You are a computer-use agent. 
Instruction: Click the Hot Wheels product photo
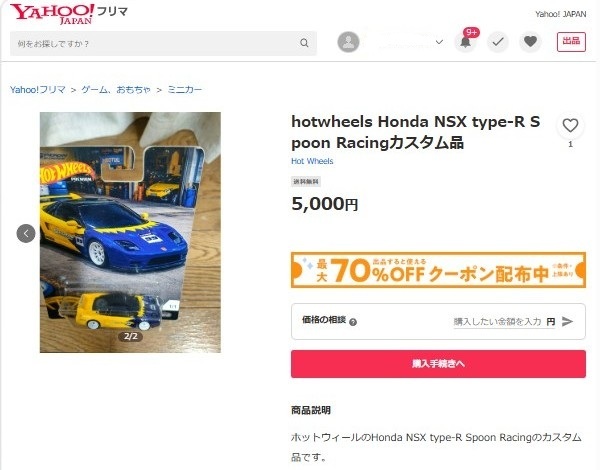coord(130,232)
